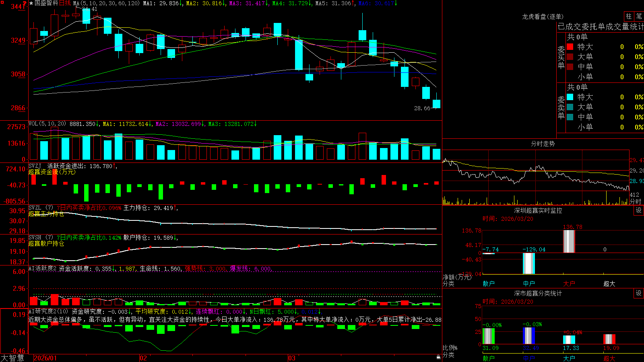Image resolution: width=644 pixels, height=362 pixels.
Task: Click the dark red 大单 buy-order swatch
Action: pyautogui.click(x=570, y=57)
